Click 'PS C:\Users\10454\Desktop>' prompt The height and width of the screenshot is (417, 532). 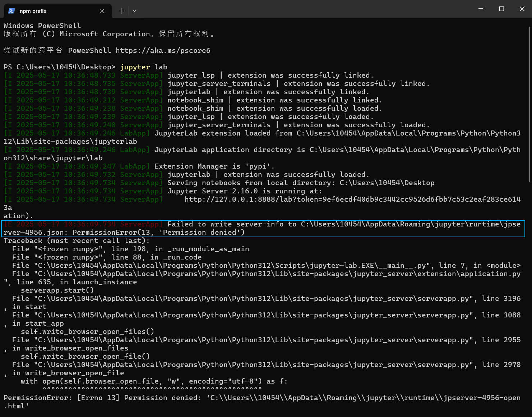click(60, 67)
